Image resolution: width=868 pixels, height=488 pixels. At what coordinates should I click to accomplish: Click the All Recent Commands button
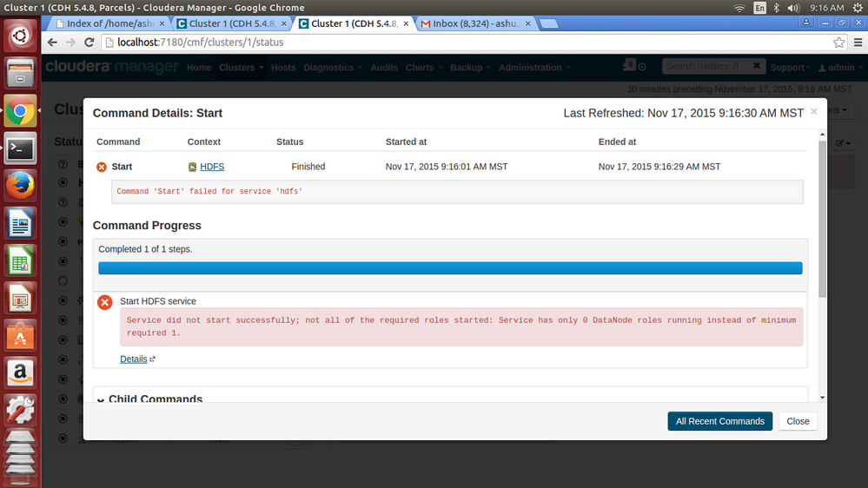pyautogui.click(x=719, y=421)
